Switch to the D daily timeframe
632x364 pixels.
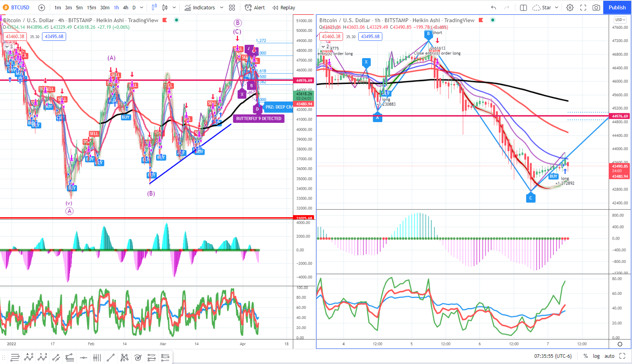[134, 7]
